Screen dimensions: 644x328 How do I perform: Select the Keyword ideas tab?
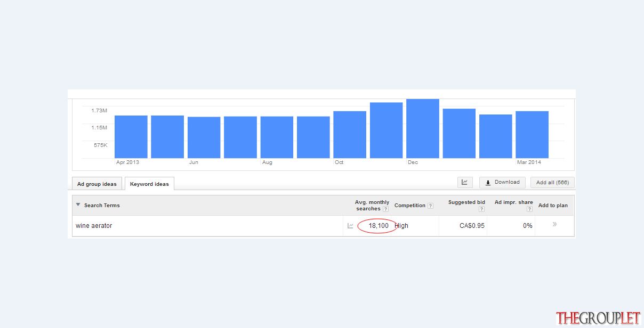click(149, 184)
